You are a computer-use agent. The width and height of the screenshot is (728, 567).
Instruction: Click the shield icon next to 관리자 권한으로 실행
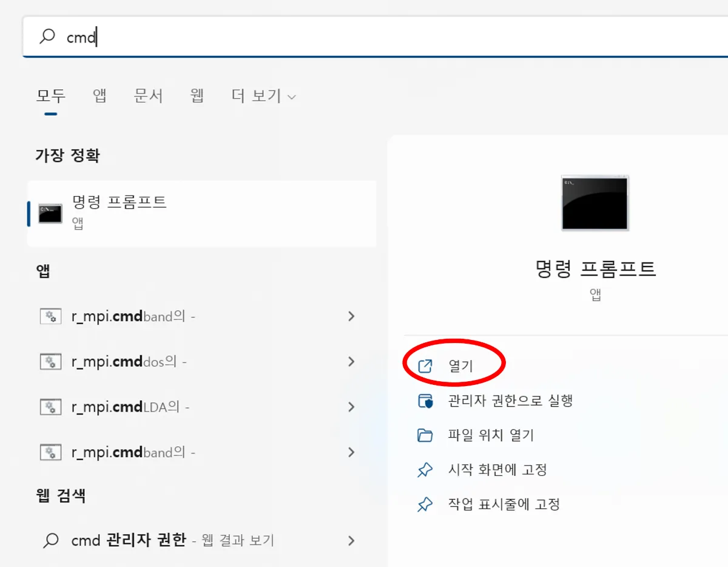pyautogui.click(x=425, y=400)
